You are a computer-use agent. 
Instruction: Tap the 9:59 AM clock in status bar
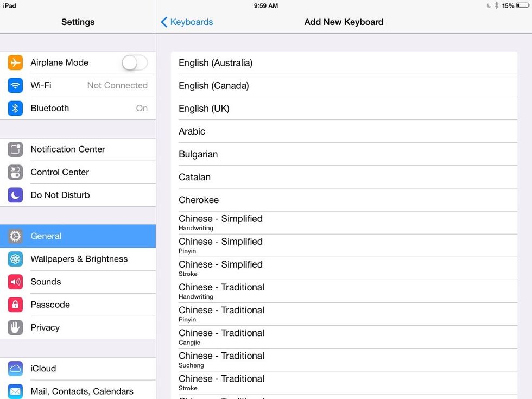pyautogui.click(x=266, y=6)
